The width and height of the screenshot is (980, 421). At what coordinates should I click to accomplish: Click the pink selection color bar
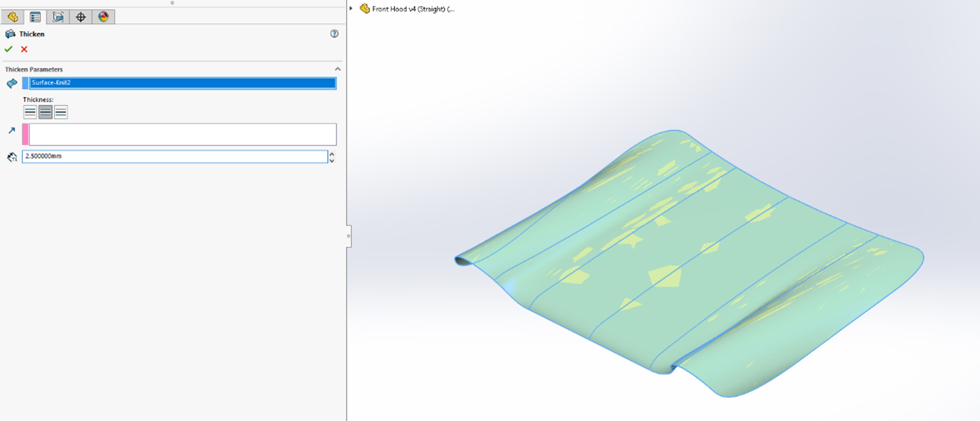coord(24,134)
